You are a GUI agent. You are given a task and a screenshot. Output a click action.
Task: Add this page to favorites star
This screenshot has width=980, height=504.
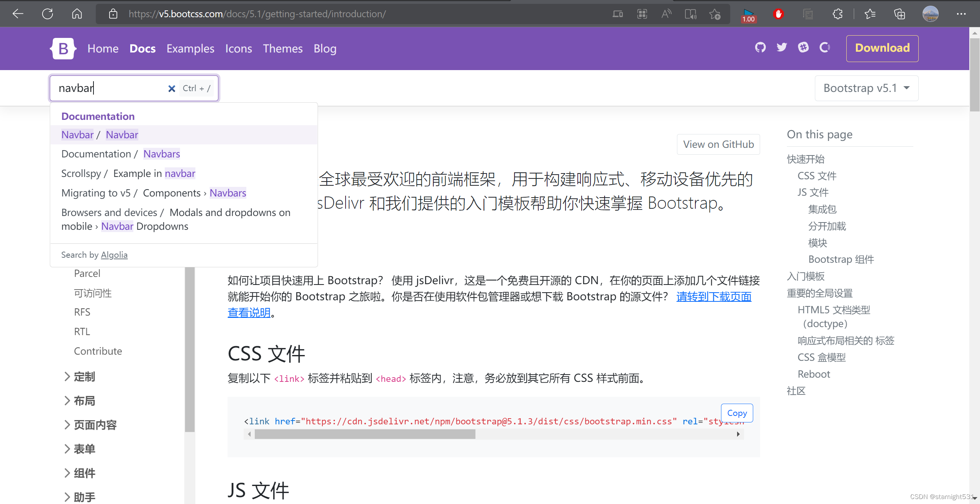(715, 14)
